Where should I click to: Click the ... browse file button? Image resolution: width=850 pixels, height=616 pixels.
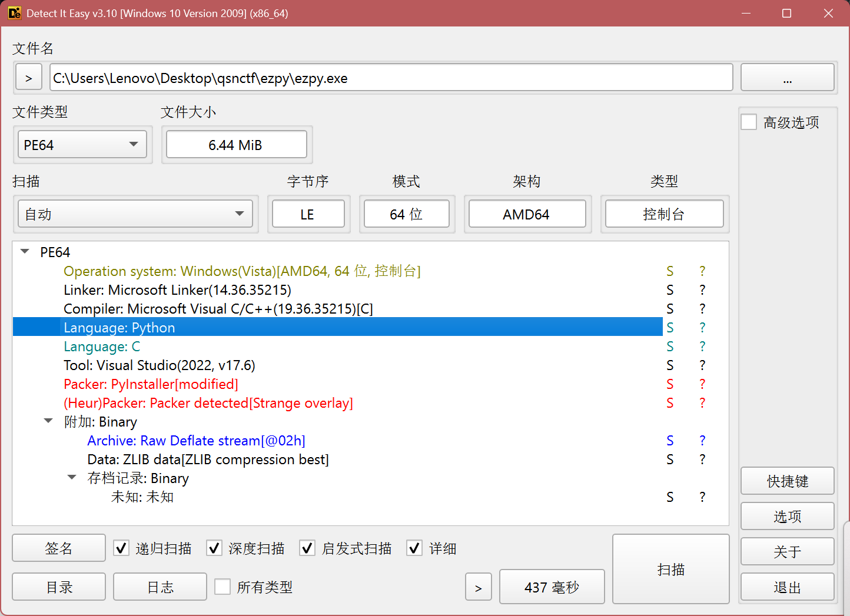tap(788, 77)
